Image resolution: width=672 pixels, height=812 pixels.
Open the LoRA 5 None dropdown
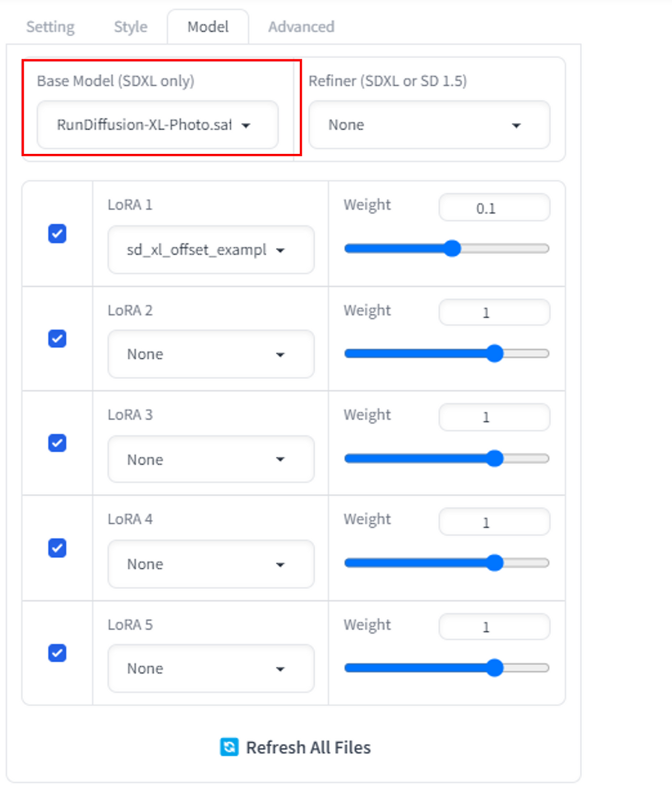(x=211, y=669)
